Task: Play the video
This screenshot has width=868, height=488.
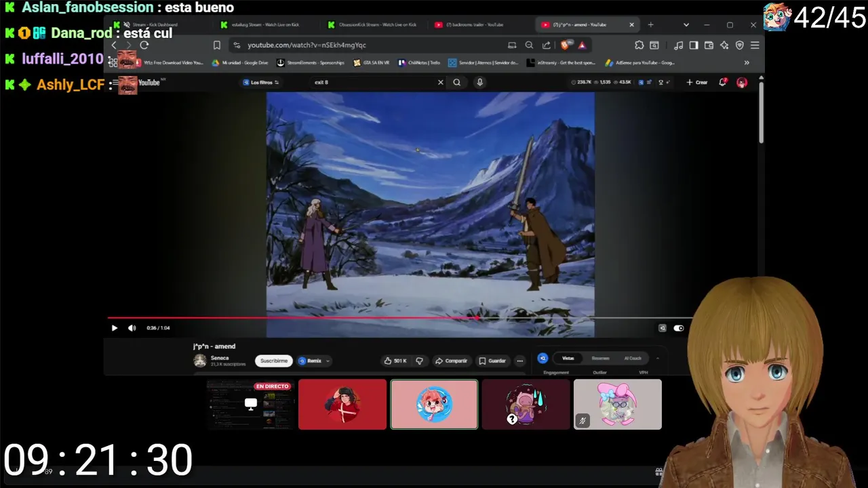Action: tap(114, 328)
